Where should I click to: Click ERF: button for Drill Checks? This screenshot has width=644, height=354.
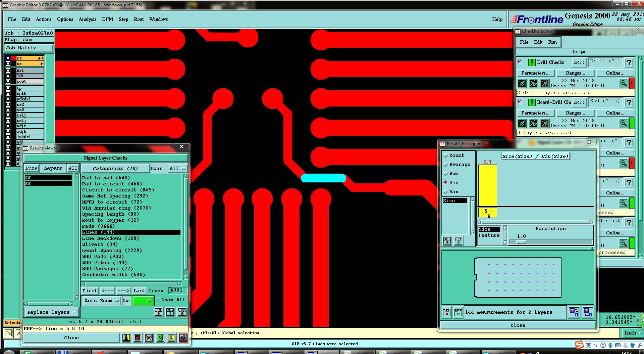tap(579, 62)
